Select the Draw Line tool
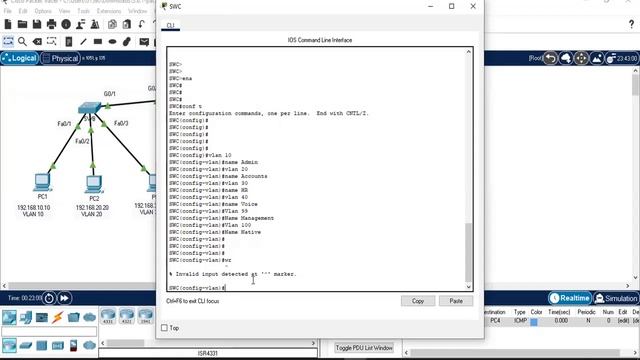Image resolution: width=640 pixels, height=360 pixels. 83,42
